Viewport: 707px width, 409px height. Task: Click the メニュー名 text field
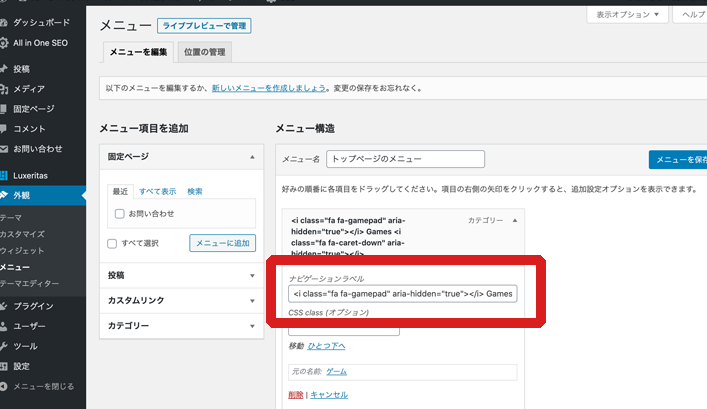click(405, 159)
